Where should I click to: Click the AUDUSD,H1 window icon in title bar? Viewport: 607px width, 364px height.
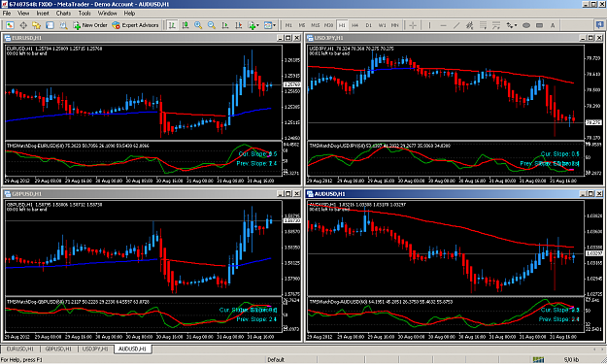point(310,194)
